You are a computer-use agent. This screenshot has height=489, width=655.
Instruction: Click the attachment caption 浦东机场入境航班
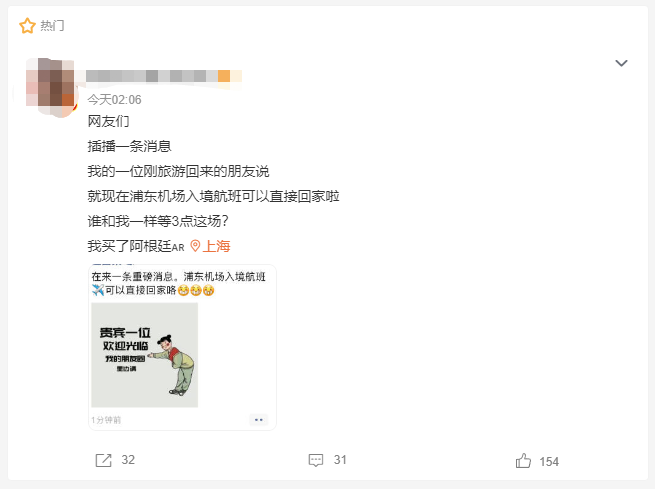tap(225, 276)
